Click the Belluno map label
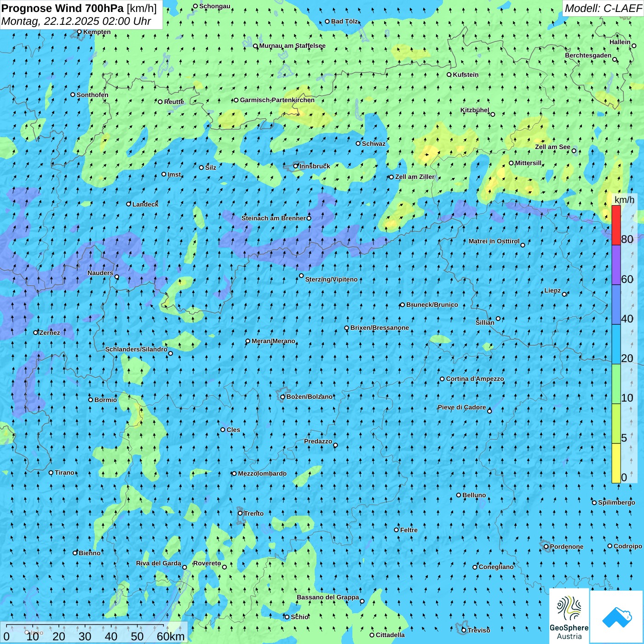This screenshot has height=644, width=644. tap(474, 495)
